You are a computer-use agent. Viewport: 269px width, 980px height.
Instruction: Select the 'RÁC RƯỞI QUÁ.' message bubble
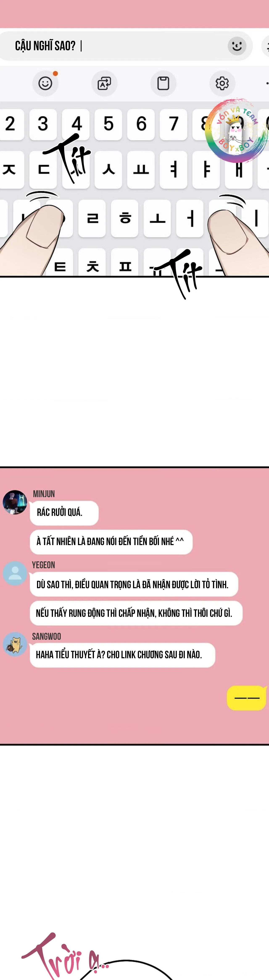tap(64, 513)
